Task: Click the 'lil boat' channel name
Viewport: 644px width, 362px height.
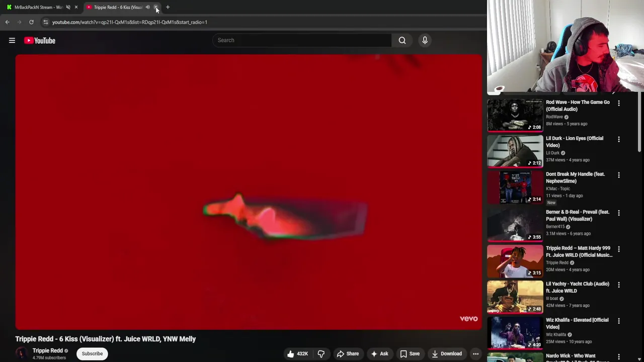Action: point(552,299)
